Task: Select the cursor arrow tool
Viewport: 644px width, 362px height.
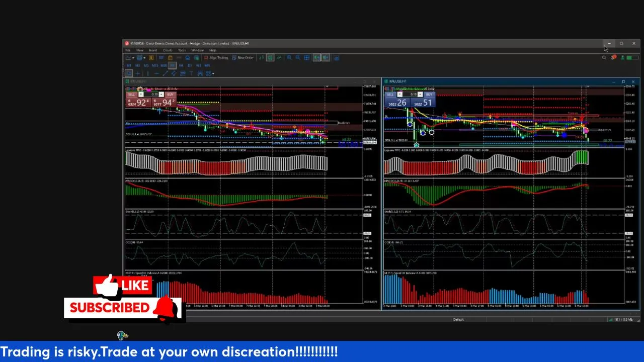Action: [x=129, y=73]
